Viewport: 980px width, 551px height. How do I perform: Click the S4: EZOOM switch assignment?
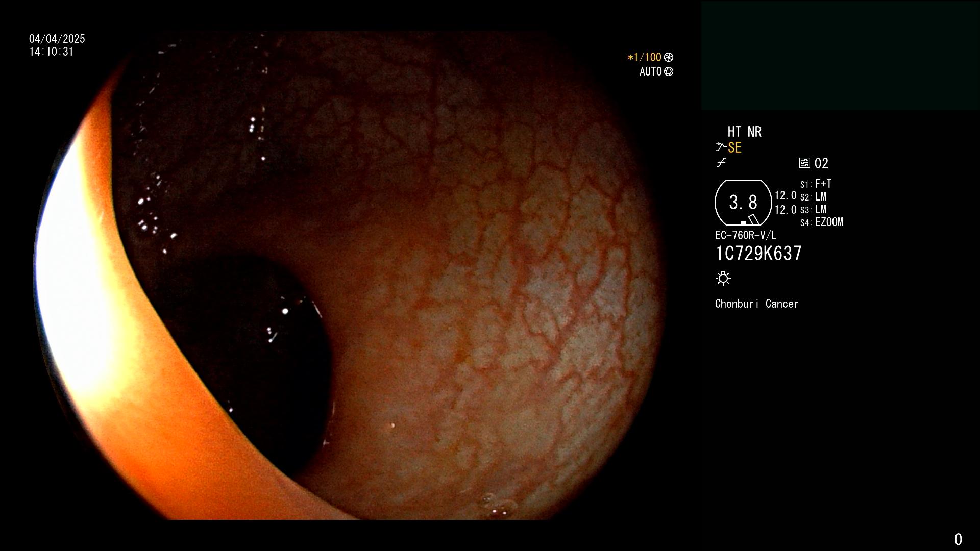click(822, 222)
